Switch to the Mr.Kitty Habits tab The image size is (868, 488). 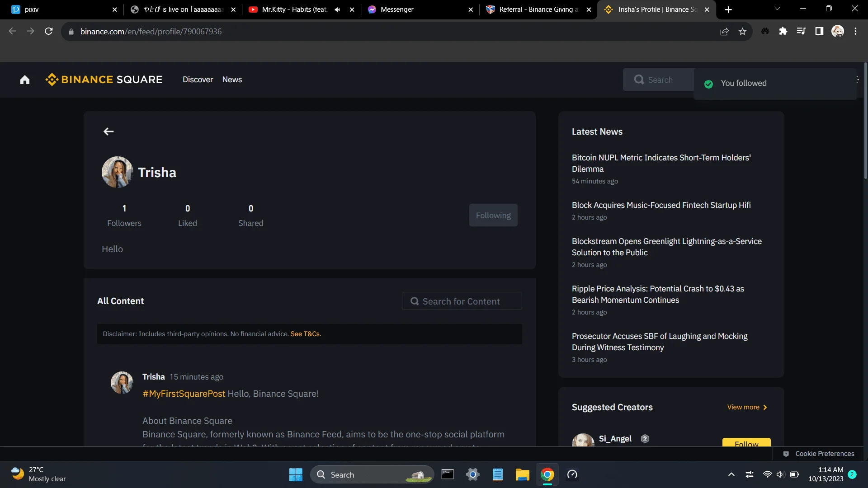click(302, 9)
